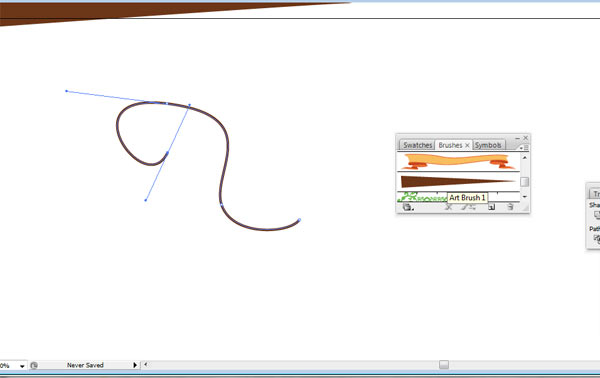
Task: Open Brush Libraries menu icon
Action: [x=408, y=207]
